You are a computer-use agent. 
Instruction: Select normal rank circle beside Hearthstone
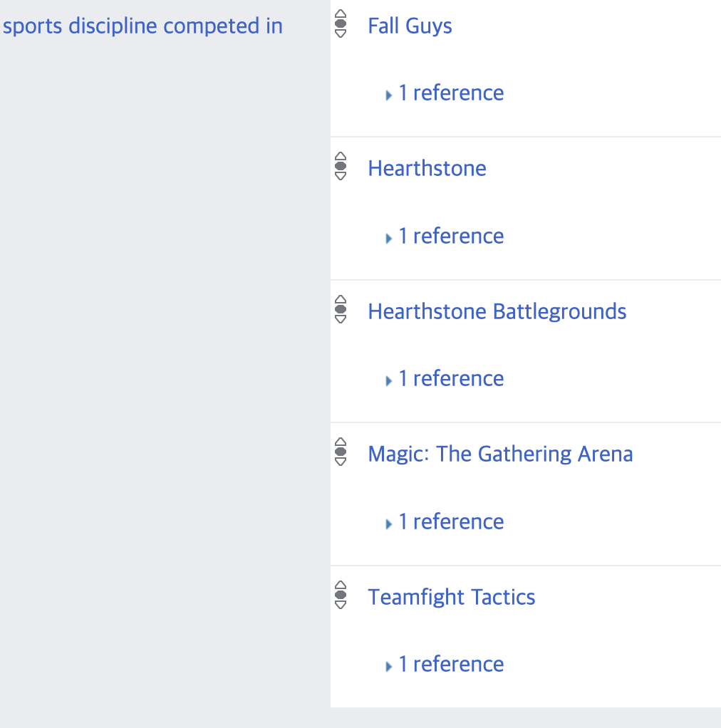(341, 167)
